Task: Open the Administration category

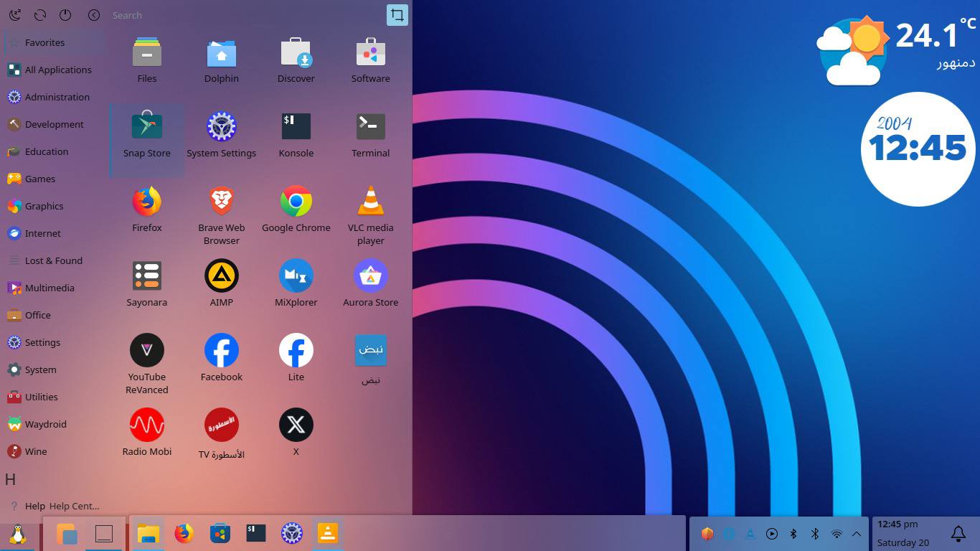Action: point(54,97)
